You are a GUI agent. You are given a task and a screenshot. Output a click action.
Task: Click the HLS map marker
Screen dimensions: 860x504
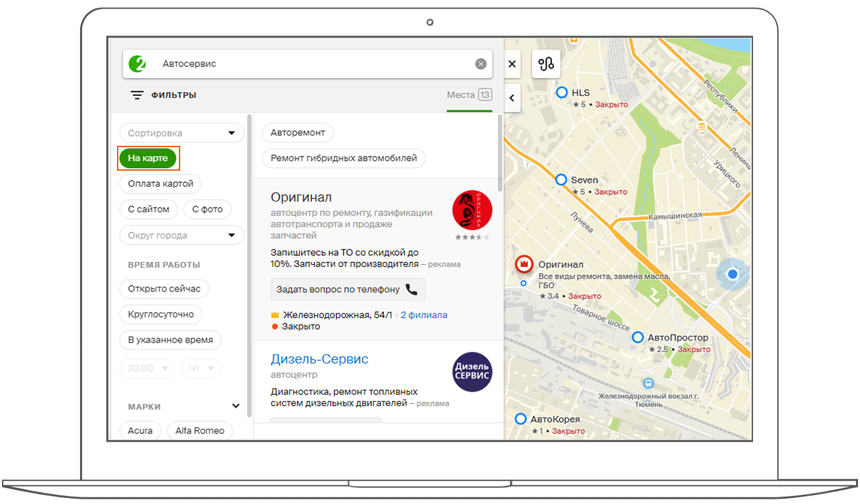562,93
